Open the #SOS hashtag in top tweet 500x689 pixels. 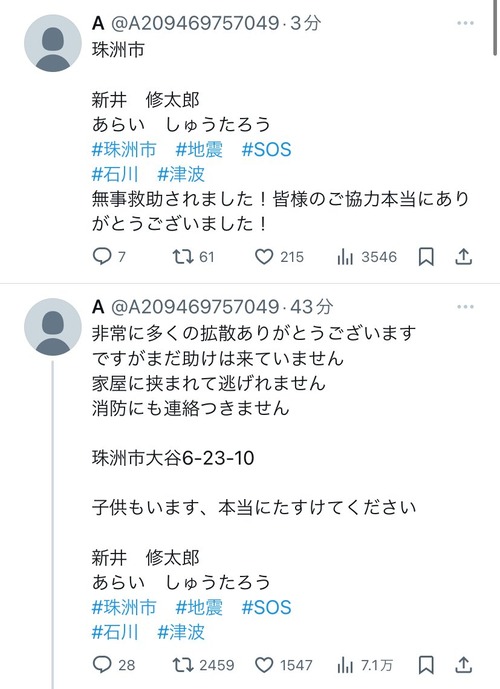click(x=266, y=150)
